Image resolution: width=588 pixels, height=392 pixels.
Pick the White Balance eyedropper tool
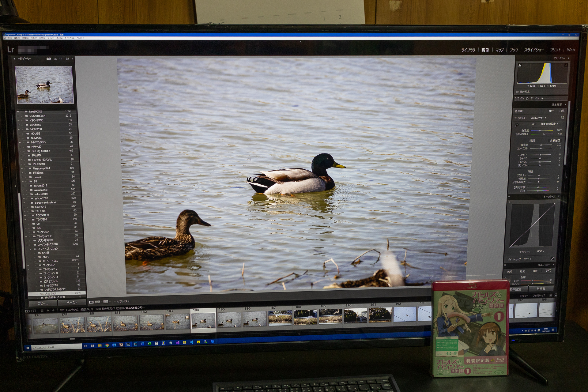[x=517, y=125]
